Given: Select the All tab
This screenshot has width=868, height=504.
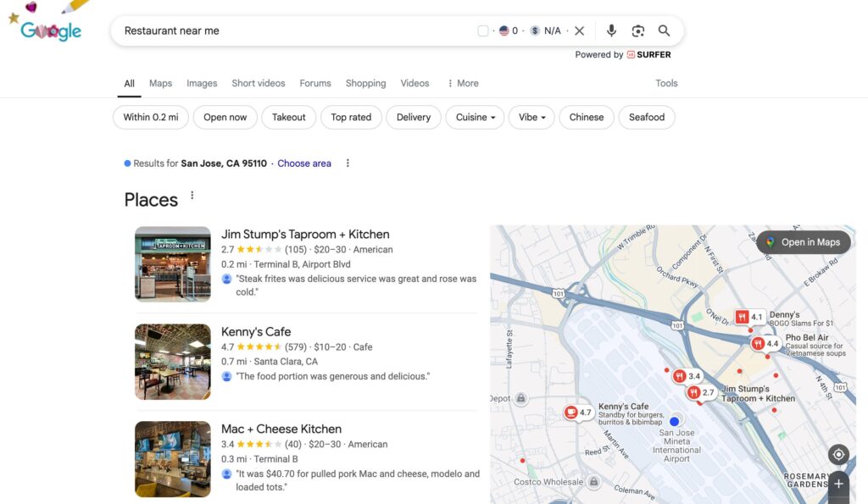Looking at the screenshot, I should (x=129, y=84).
